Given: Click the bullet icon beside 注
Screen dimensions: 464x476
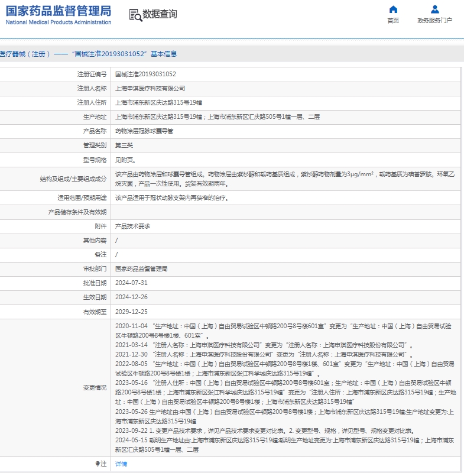Looking at the screenshot, I should (x=98, y=464).
